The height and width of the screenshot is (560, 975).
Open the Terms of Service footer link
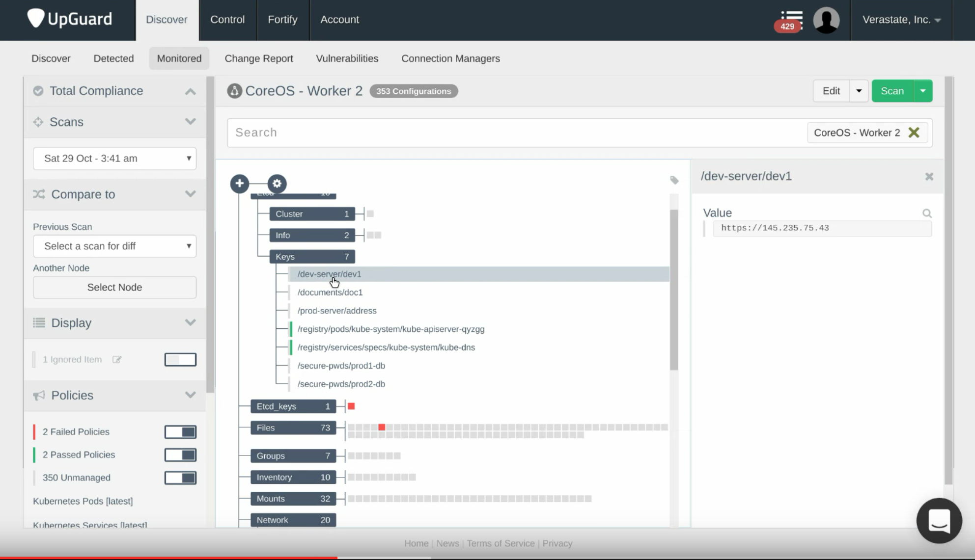(501, 543)
